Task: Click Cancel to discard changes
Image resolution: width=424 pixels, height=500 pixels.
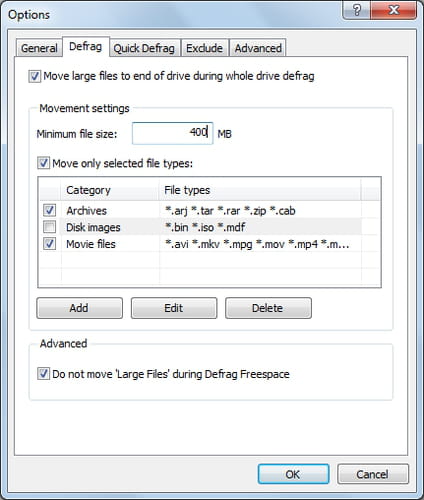Action: pos(373,474)
